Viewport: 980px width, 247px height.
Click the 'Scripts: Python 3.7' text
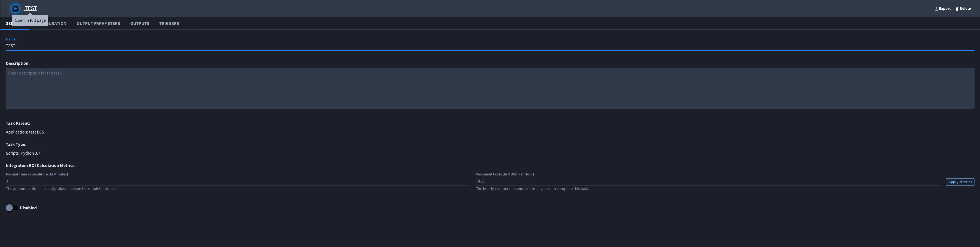coord(23,153)
